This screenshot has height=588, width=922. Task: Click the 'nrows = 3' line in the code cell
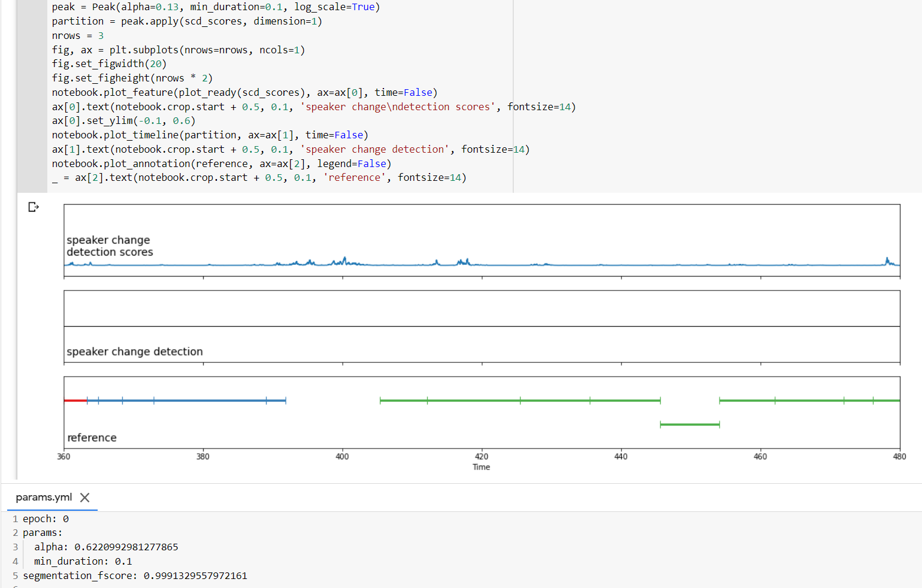point(78,35)
